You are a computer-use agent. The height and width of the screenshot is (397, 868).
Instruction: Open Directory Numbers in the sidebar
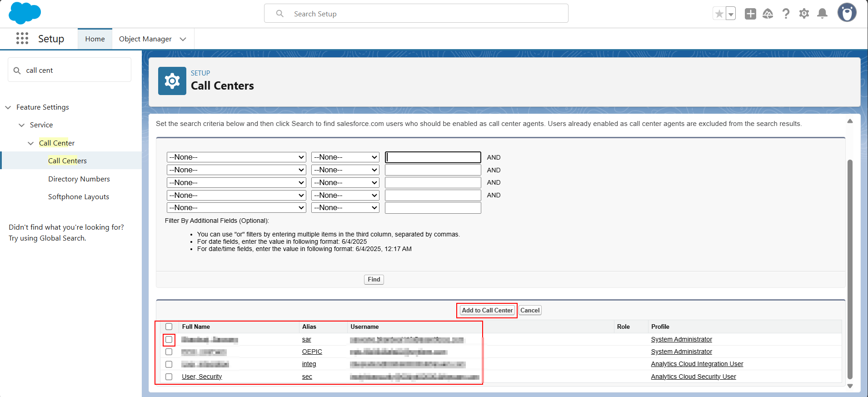[x=79, y=179]
